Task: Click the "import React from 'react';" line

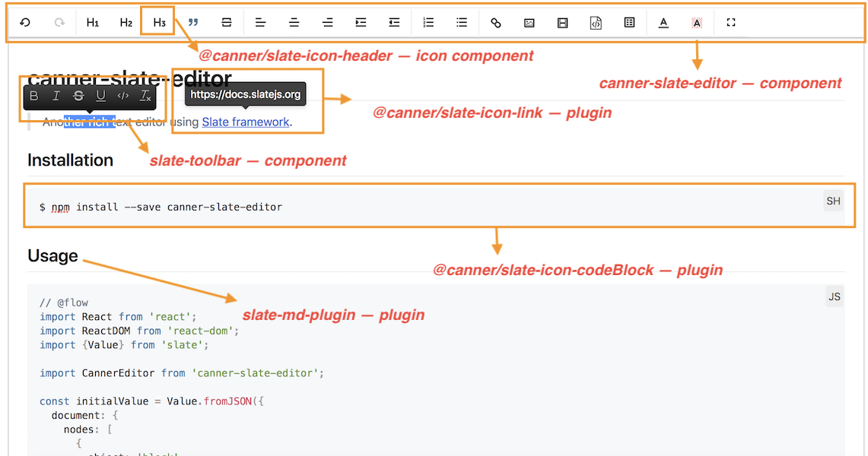Action: [118, 317]
